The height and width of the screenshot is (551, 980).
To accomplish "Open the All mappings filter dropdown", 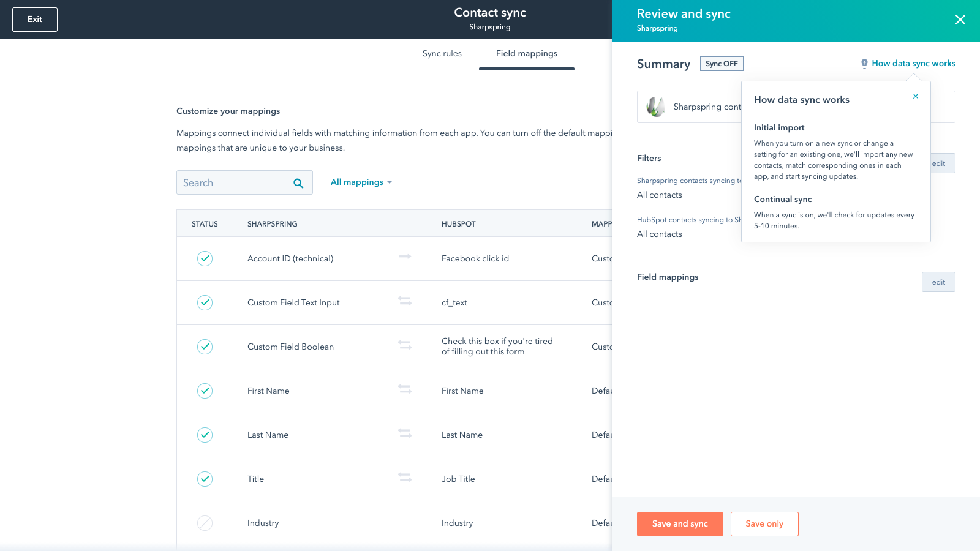I will click(x=361, y=182).
